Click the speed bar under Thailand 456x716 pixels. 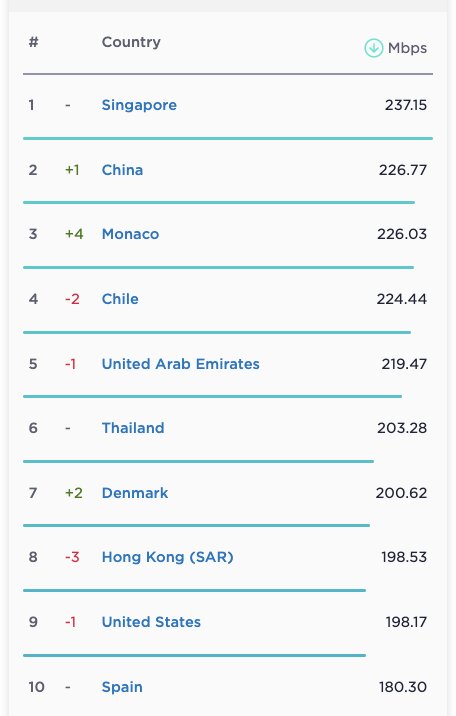(199, 461)
